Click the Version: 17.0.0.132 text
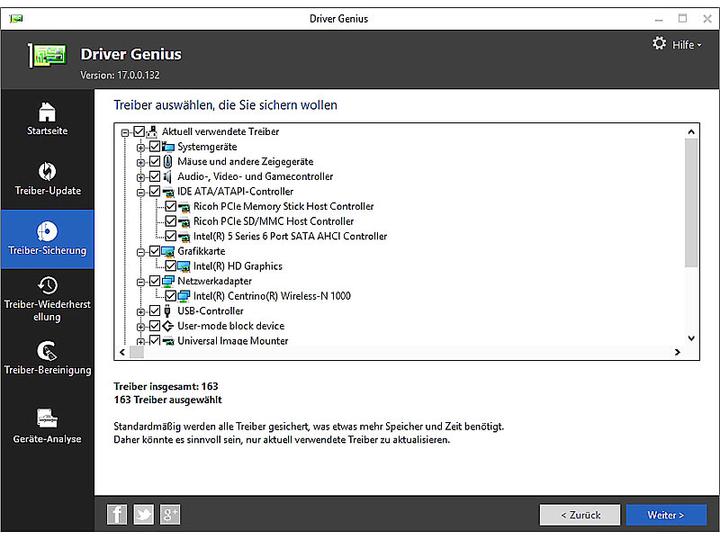 [x=120, y=75]
